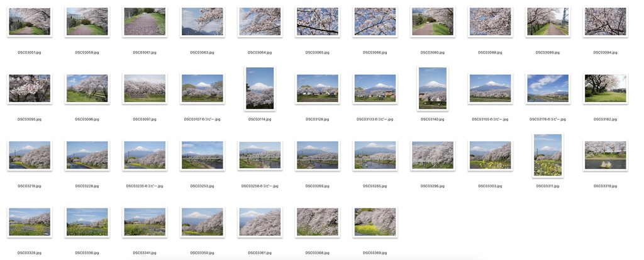Viewport: 644px width, 260px height.
Task: Select the DSC03253.jpg bridge thumbnail
Action: pos(203,155)
